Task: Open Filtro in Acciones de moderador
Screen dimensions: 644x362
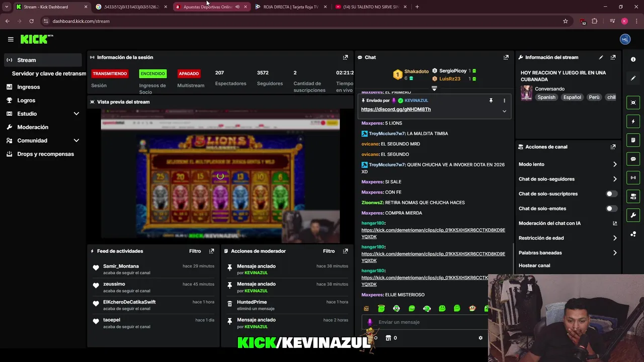Action: (x=329, y=251)
